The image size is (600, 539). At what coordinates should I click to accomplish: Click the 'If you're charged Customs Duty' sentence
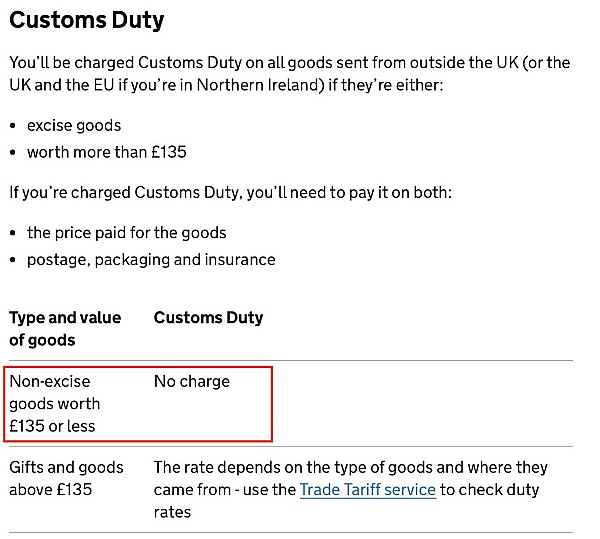[x=230, y=192]
